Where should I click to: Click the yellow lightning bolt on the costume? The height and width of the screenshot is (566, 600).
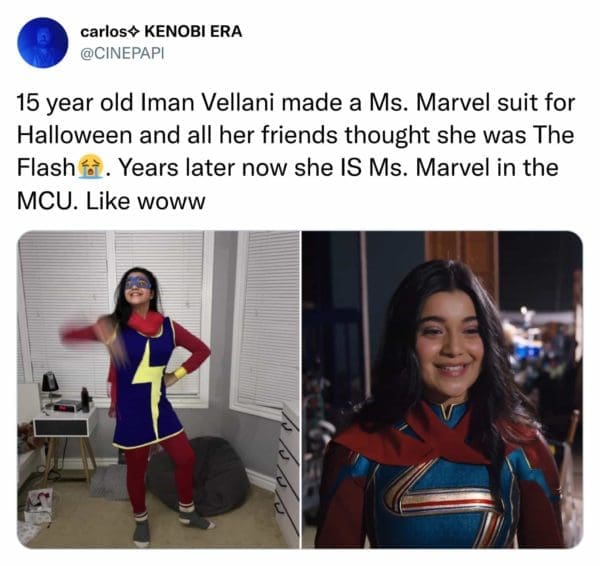pyautogui.click(x=148, y=381)
